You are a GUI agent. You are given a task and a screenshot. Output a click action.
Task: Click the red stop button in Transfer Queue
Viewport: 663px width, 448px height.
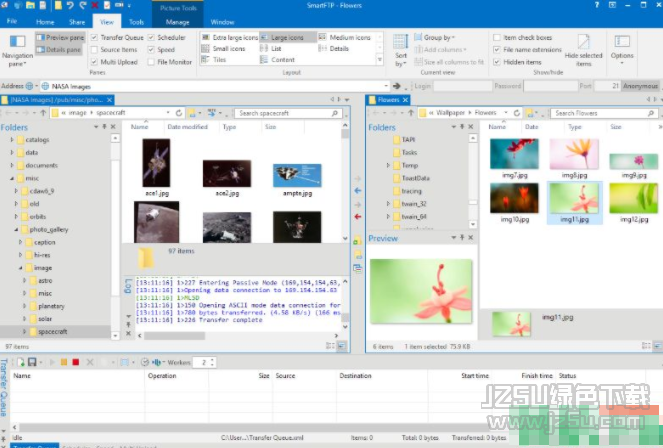click(76, 362)
